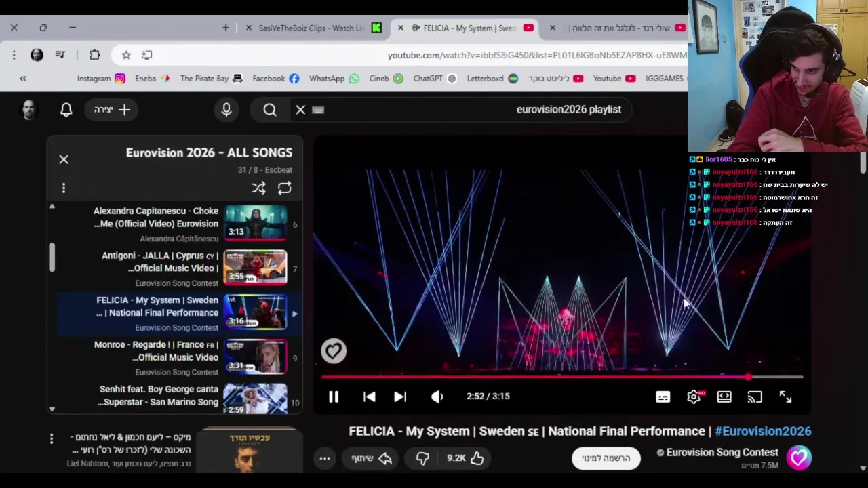Run search with magnifier icon
Viewport: 868px width, 488px height.
(x=270, y=110)
